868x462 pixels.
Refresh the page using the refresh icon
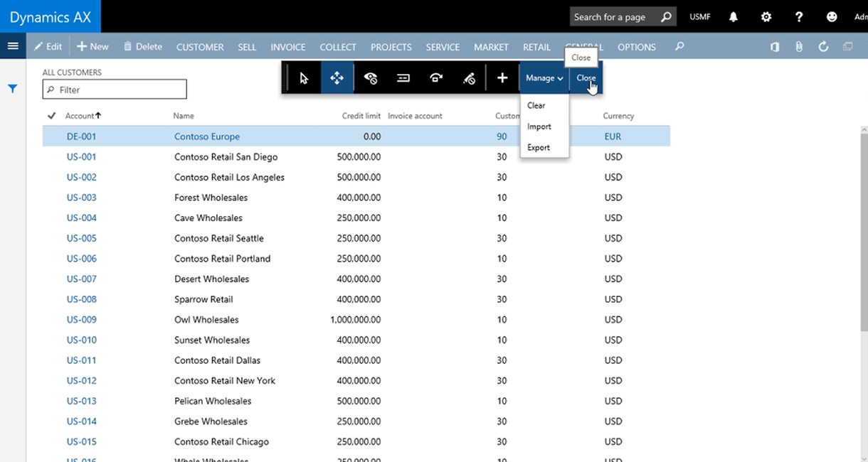point(823,47)
